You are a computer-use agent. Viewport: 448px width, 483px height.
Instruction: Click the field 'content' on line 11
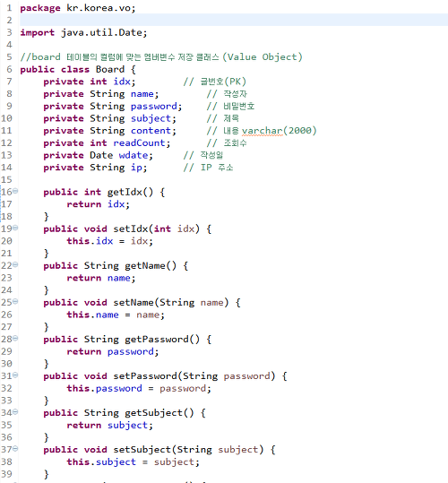coord(151,131)
